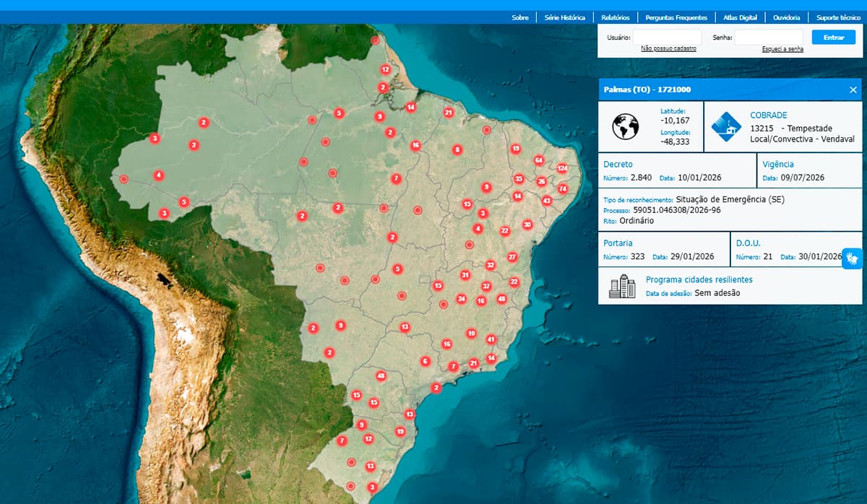
Task: Select the map cluster marker labeled 74
Action: pyautogui.click(x=562, y=189)
